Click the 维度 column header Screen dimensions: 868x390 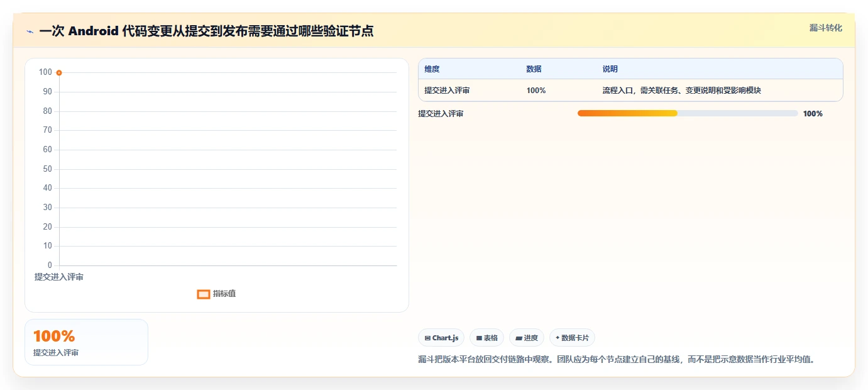(x=432, y=69)
